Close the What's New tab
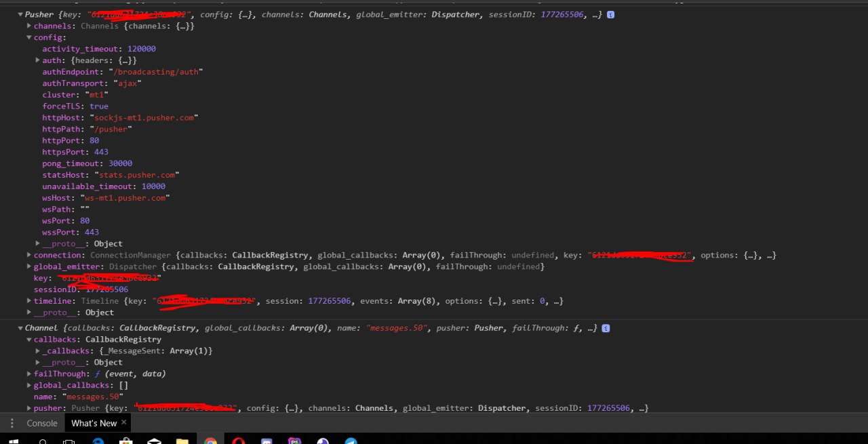Viewport: 868px width, 444px height. point(124,422)
